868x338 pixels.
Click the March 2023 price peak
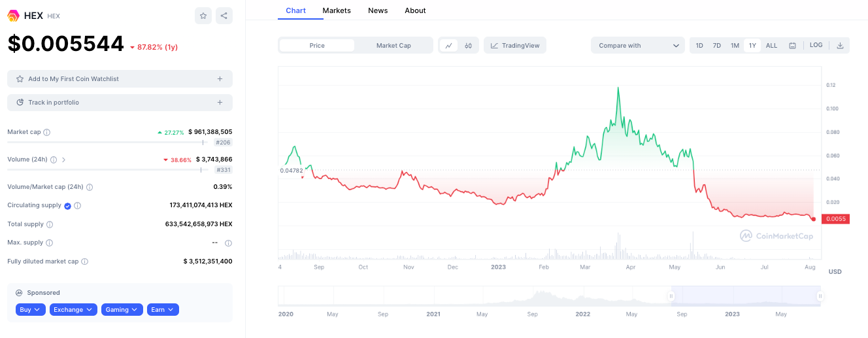(x=618, y=87)
